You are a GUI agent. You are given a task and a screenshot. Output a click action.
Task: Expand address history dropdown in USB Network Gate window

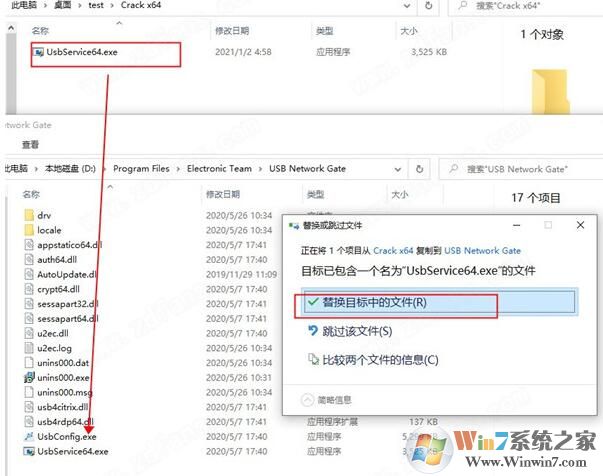pos(398,169)
